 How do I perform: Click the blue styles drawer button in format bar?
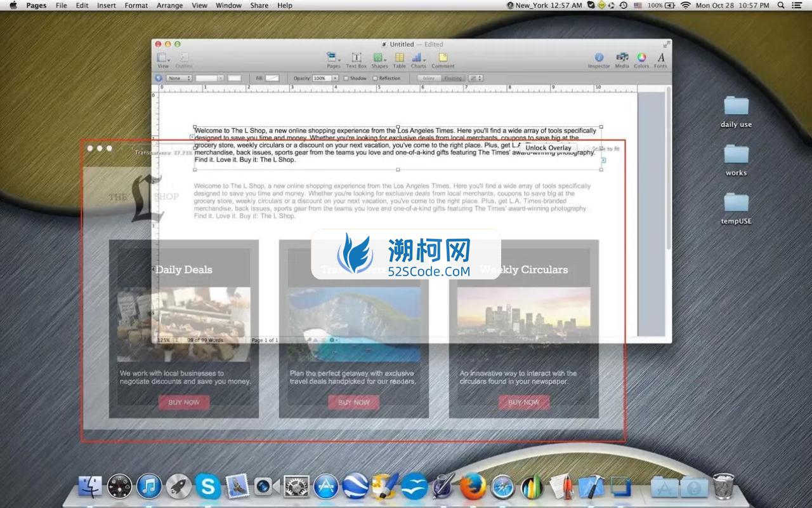(159, 78)
